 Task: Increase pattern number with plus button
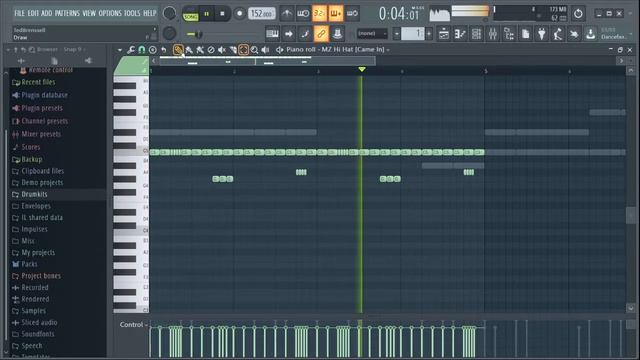point(429,34)
